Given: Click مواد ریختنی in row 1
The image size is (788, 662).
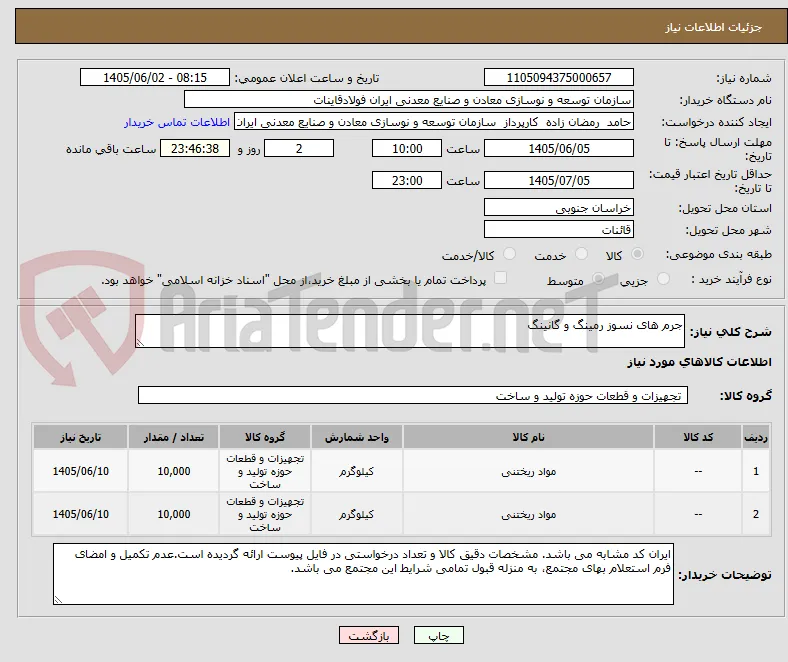Looking at the screenshot, I should click(x=528, y=471).
